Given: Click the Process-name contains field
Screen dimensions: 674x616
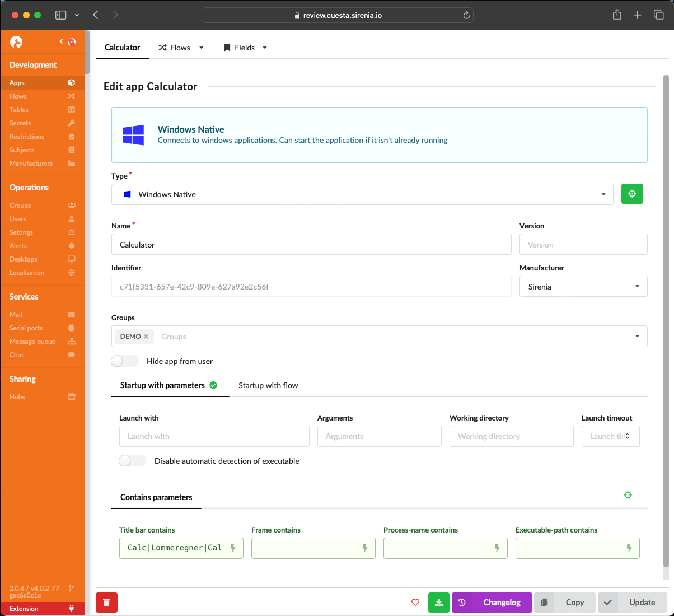Looking at the screenshot, I should (x=446, y=548).
